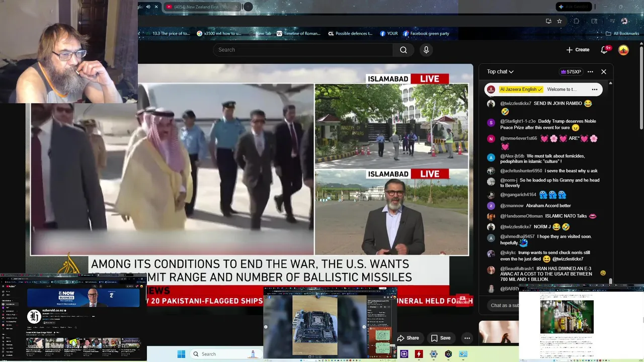The height and width of the screenshot is (362, 644).
Task: Click the Create button on YouTube
Action: 578,50
